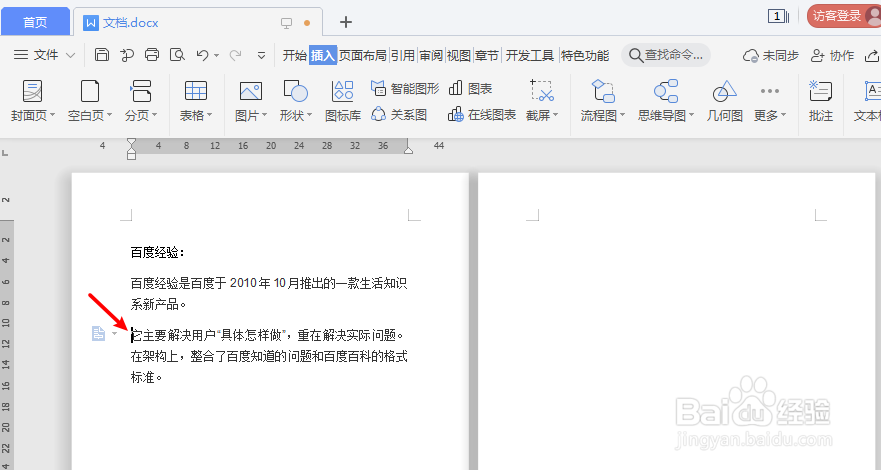Viewport: 881px width, 470px height.
Task: Open Developer Tools (开发工具) tab
Action: coord(529,55)
